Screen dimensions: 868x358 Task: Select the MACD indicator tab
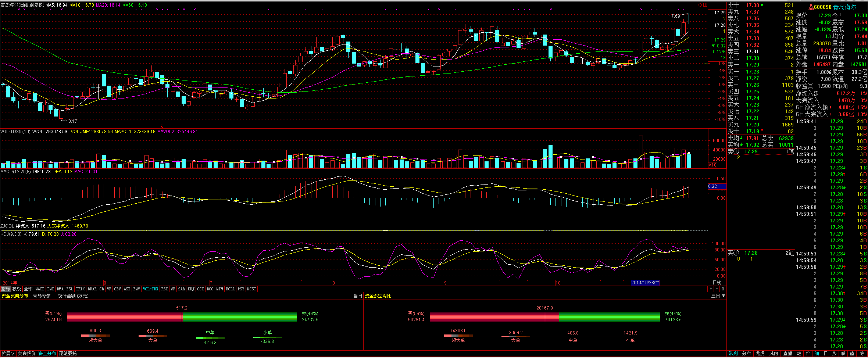coord(40,289)
